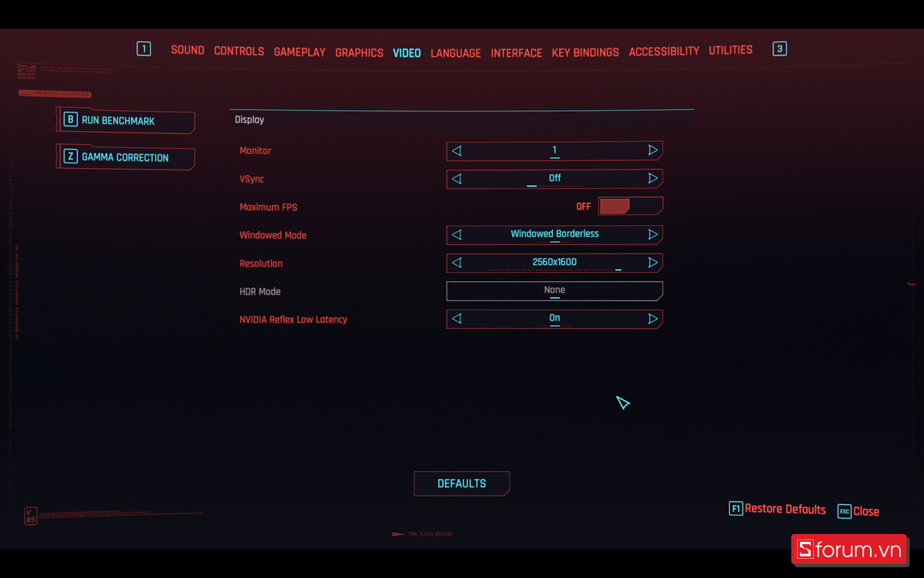Screen dimensions: 924x578
Task: Click the right arrow on Monitor setting
Action: click(x=653, y=150)
